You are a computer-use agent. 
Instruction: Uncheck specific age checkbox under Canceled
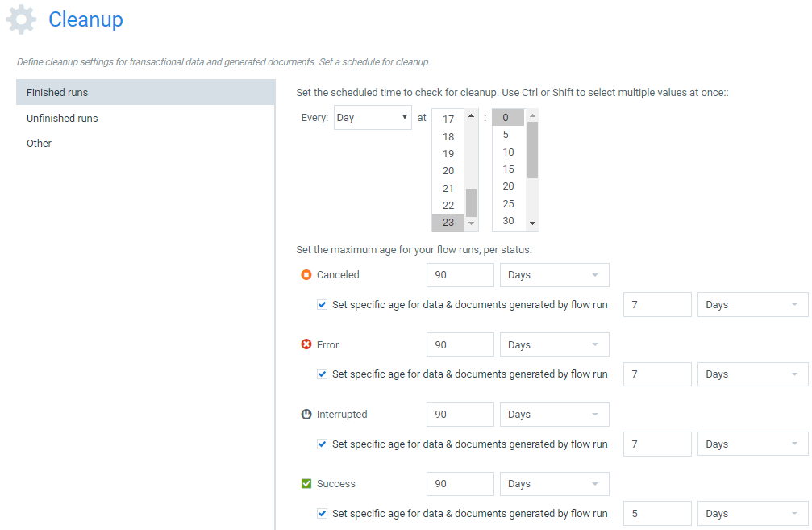click(x=322, y=305)
